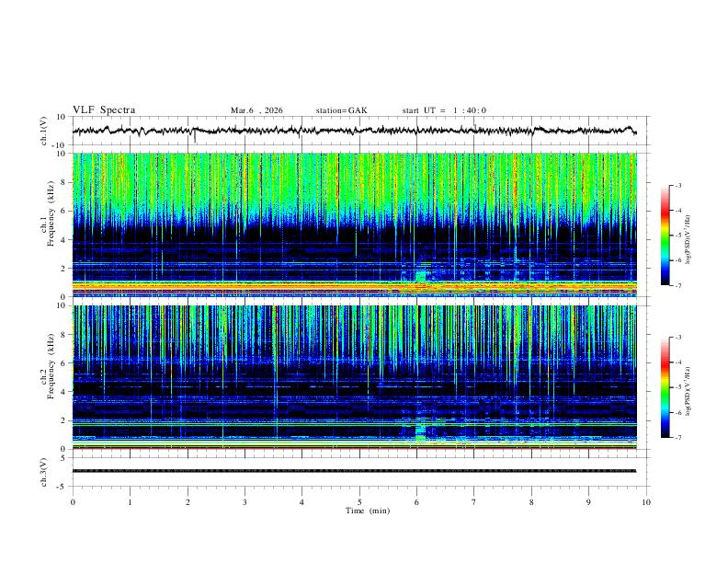This screenshot has height=563, width=728.
Task: Click the 'ch.3(V)' axis label
Action: (44, 472)
